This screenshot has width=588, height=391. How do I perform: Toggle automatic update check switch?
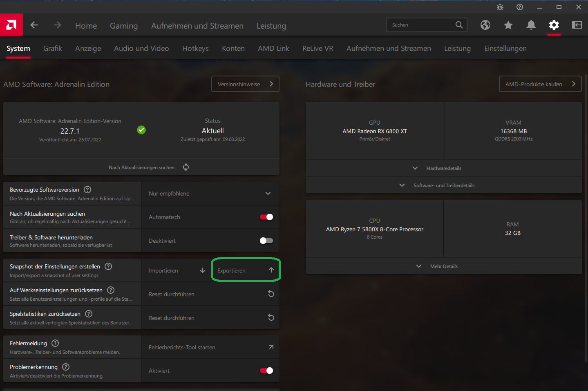(266, 217)
